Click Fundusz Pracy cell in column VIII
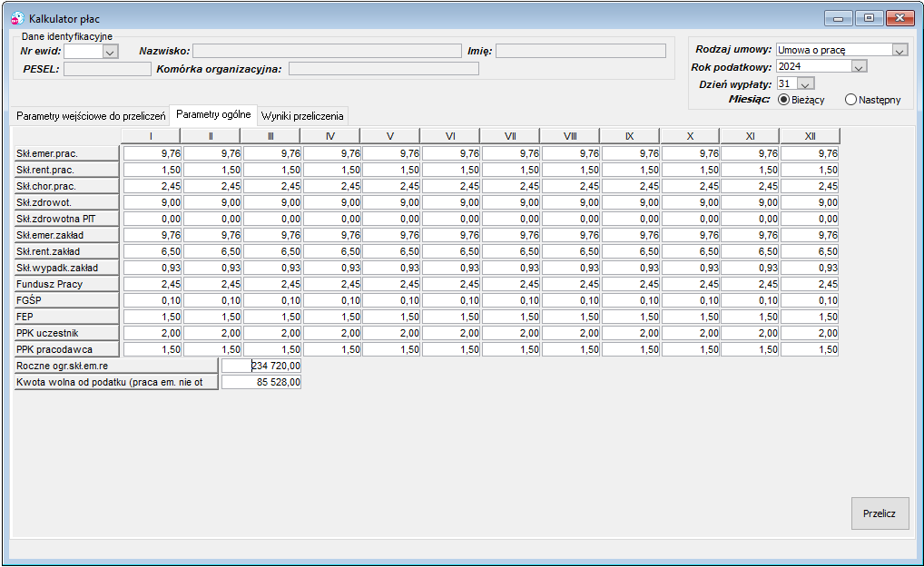Image resolution: width=924 pixels, height=567 pixels. pyautogui.click(x=571, y=284)
